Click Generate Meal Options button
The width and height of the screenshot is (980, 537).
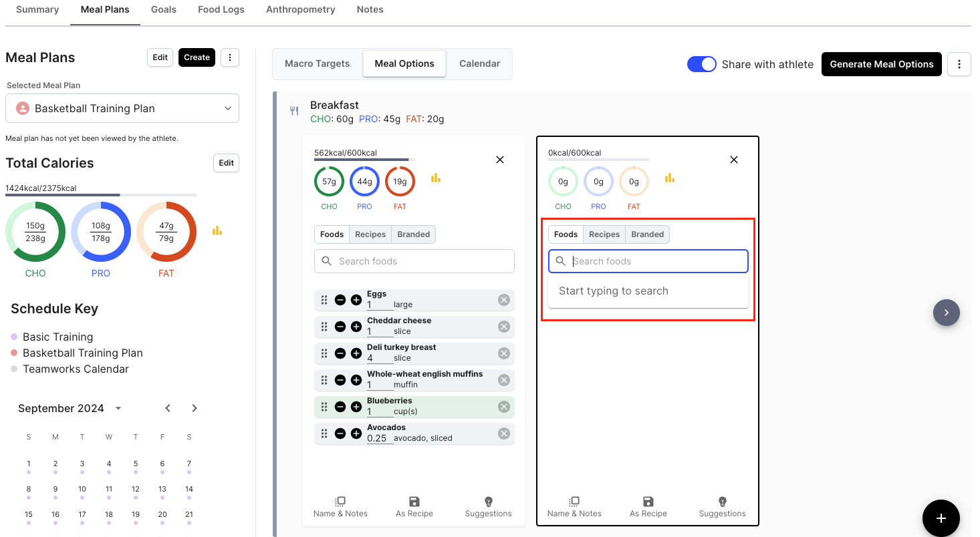[882, 64]
